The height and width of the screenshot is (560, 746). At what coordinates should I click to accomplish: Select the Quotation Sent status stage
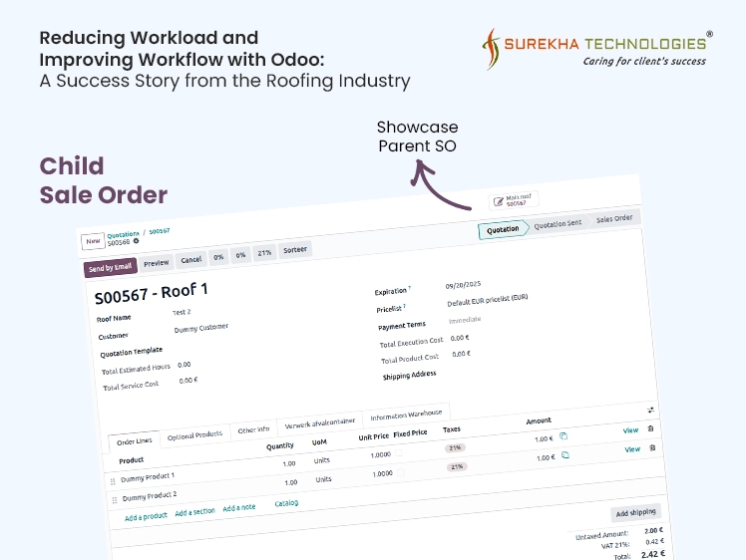click(558, 224)
